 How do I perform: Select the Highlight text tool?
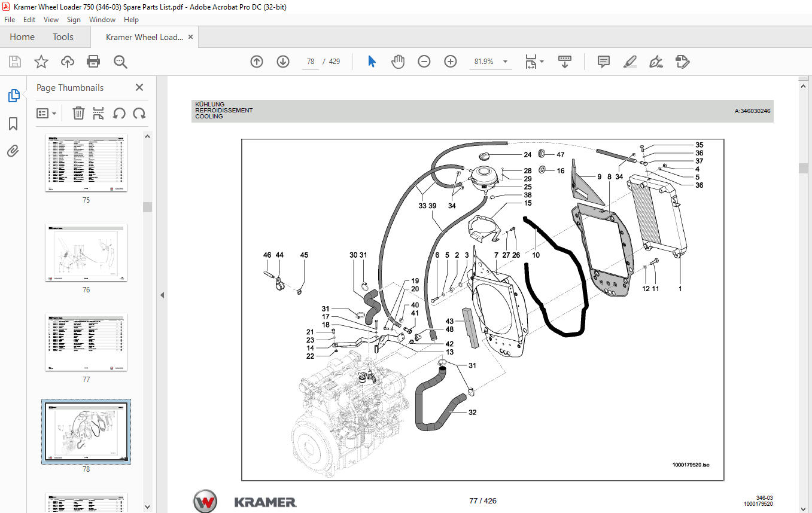coord(629,62)
